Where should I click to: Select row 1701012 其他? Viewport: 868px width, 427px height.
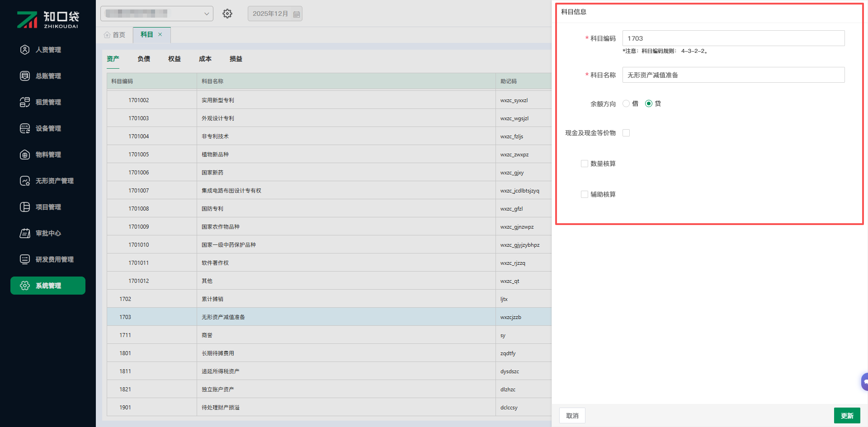tap(329, 281)
